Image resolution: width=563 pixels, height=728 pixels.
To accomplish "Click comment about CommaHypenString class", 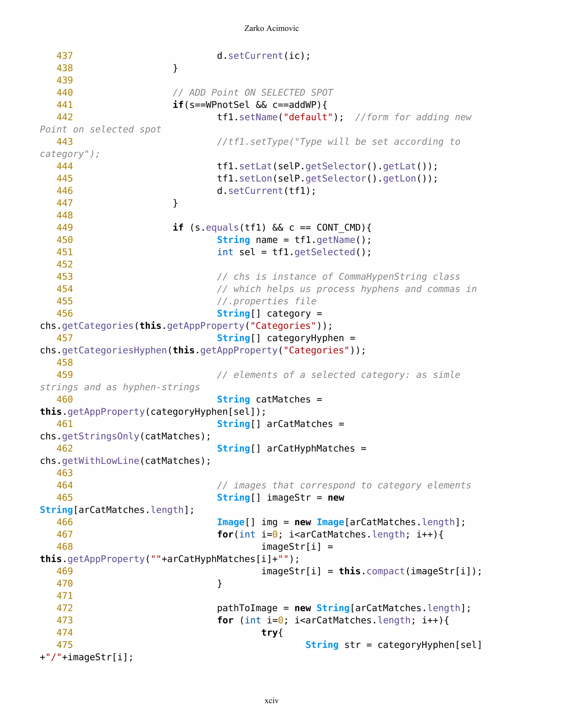I will point(338,277).
